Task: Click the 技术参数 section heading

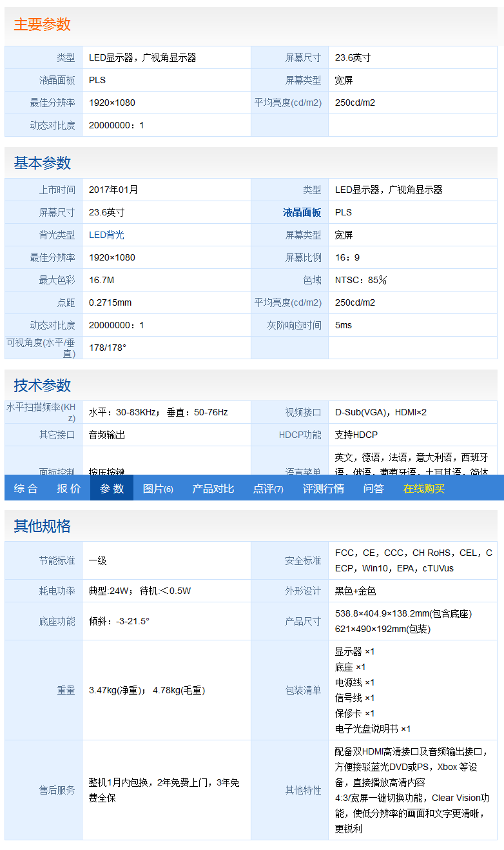Action: (x=43, y=385)
